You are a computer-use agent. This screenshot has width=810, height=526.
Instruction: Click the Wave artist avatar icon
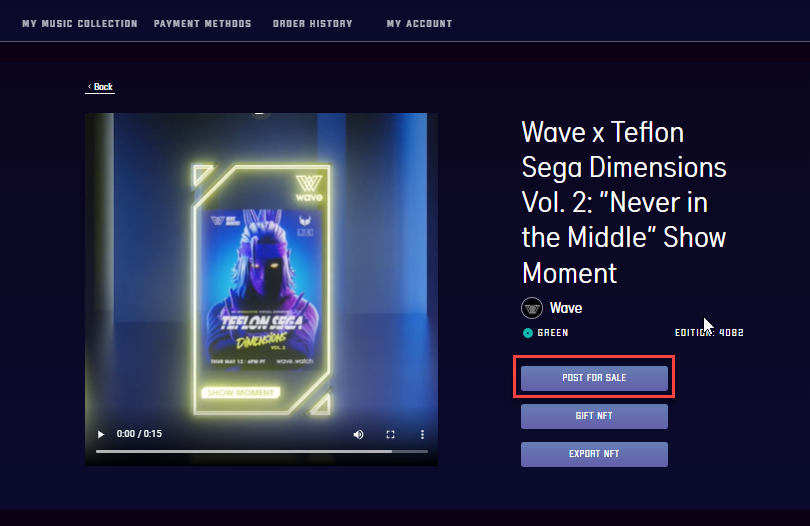click(532, 308)
